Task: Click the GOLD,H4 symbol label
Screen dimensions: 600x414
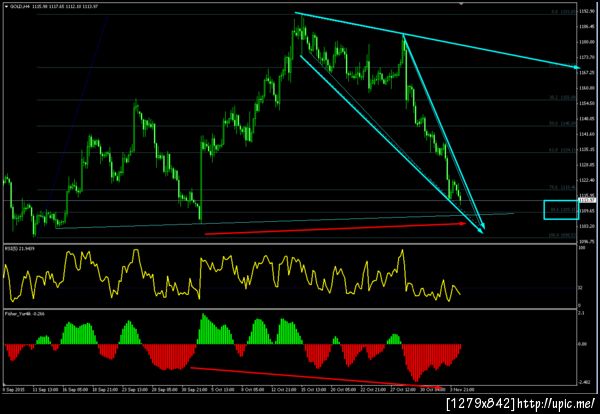Action: pos(21,7)
